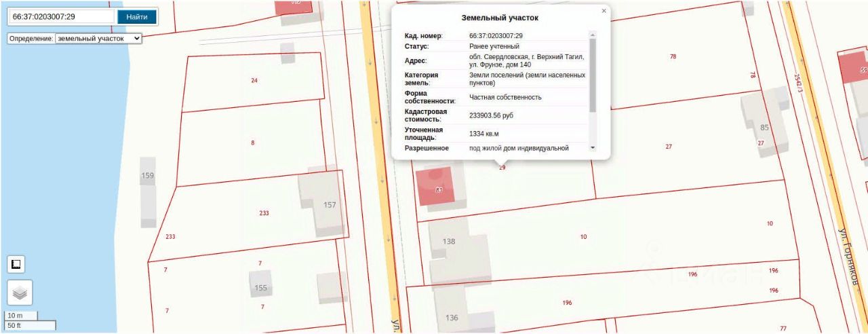The image size is (868, 334).
Task: Click the Форма собственности label
Action: tap(431, 97)
